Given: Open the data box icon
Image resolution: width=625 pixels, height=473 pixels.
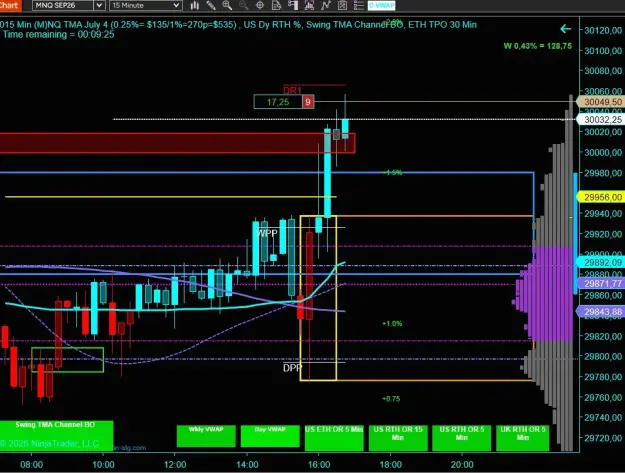Looking at the screenshot, I should (276, 5).
